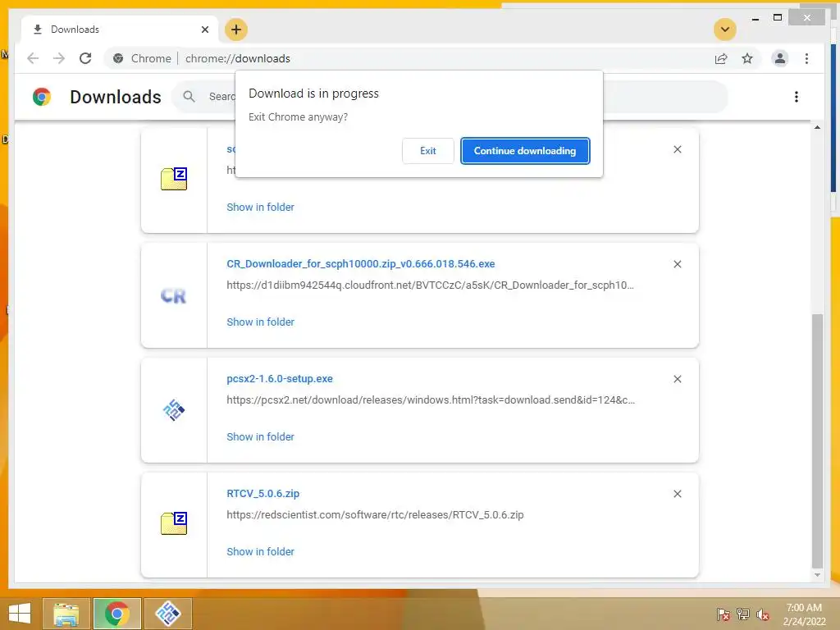Click the search downloads magnifier icon
Viewport: 840px width, 630px height.
189,97
